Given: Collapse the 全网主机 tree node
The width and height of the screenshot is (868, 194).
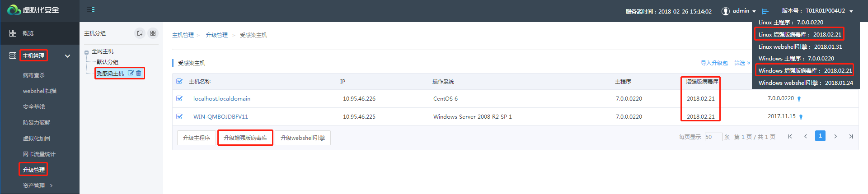Looking at the screenshot, I should pos(86,52).
